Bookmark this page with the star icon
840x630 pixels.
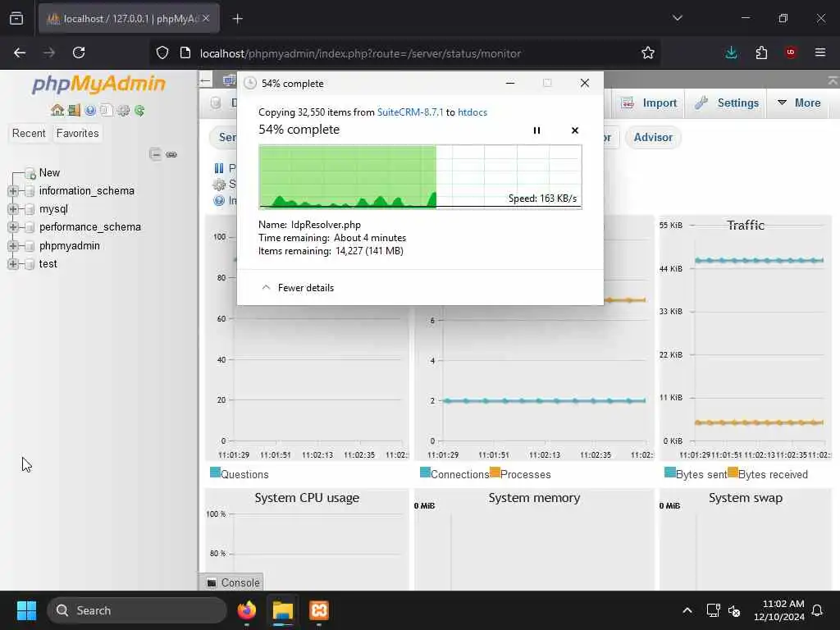pos(648,52)
